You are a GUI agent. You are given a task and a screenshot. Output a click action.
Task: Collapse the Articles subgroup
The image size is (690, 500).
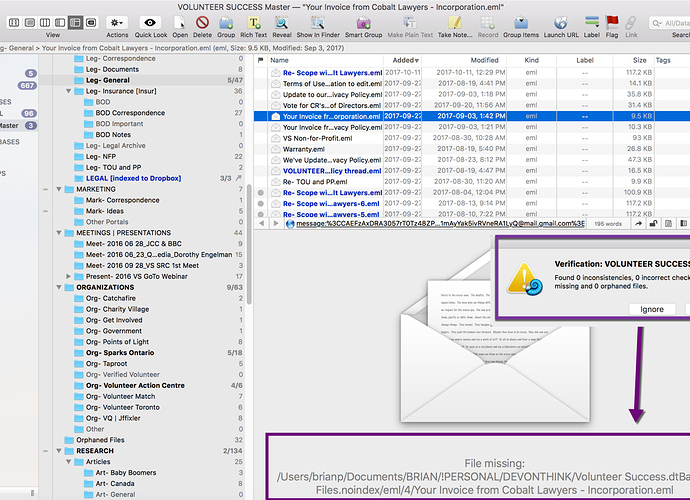point(69,462)
